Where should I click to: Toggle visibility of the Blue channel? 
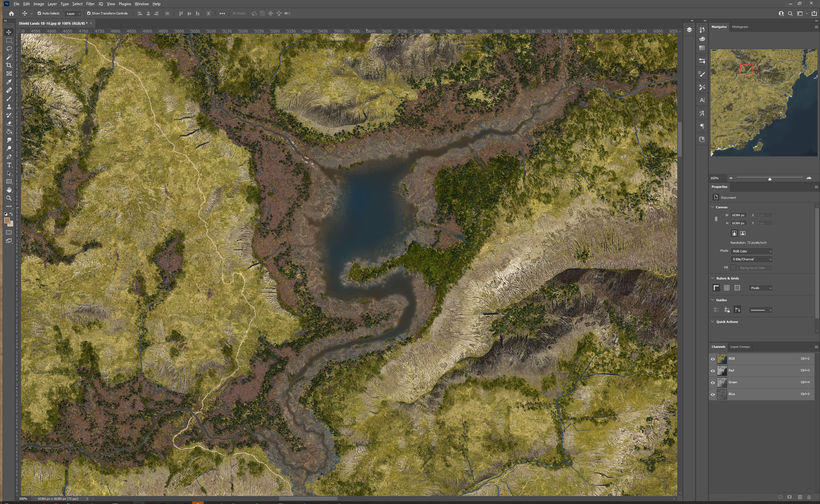pyautogui.click(x=713, y=394)
